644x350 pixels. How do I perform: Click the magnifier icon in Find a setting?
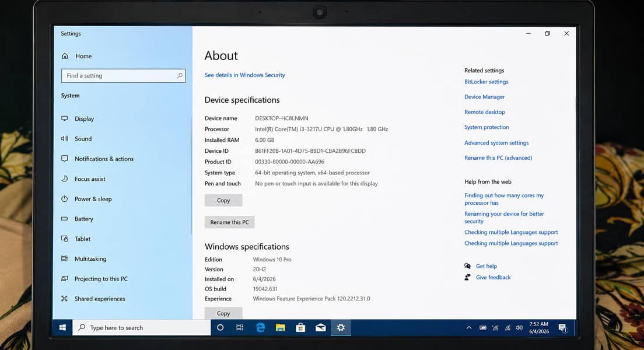point(180,76)
